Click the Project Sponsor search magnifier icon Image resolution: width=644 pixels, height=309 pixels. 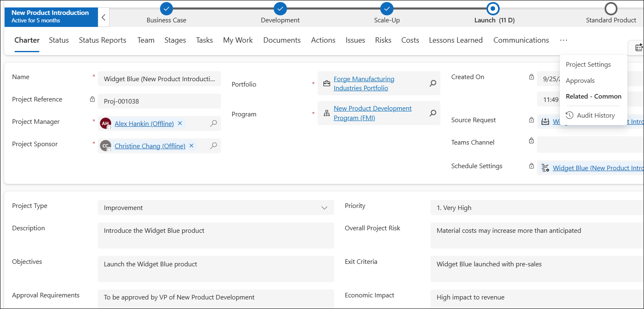(214, 146)
